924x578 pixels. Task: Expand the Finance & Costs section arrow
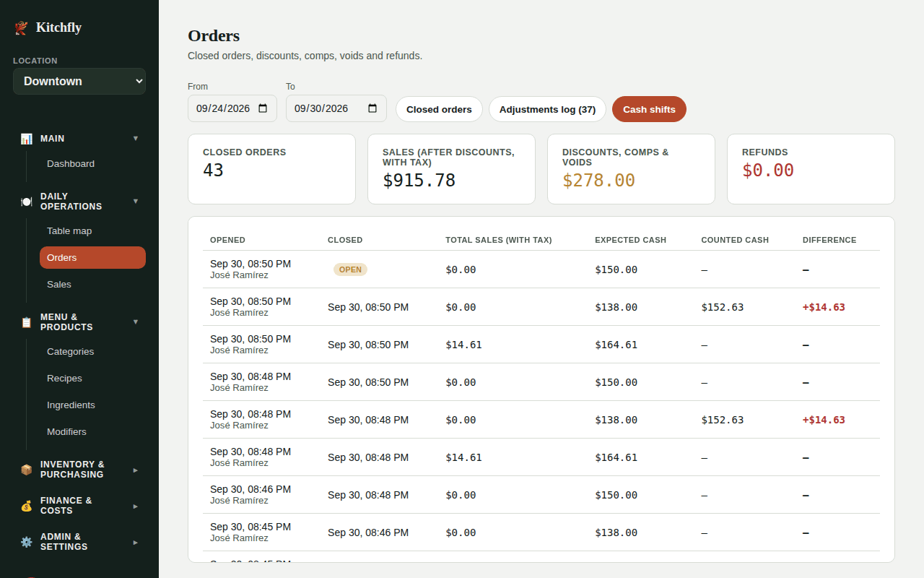(136, 506)
